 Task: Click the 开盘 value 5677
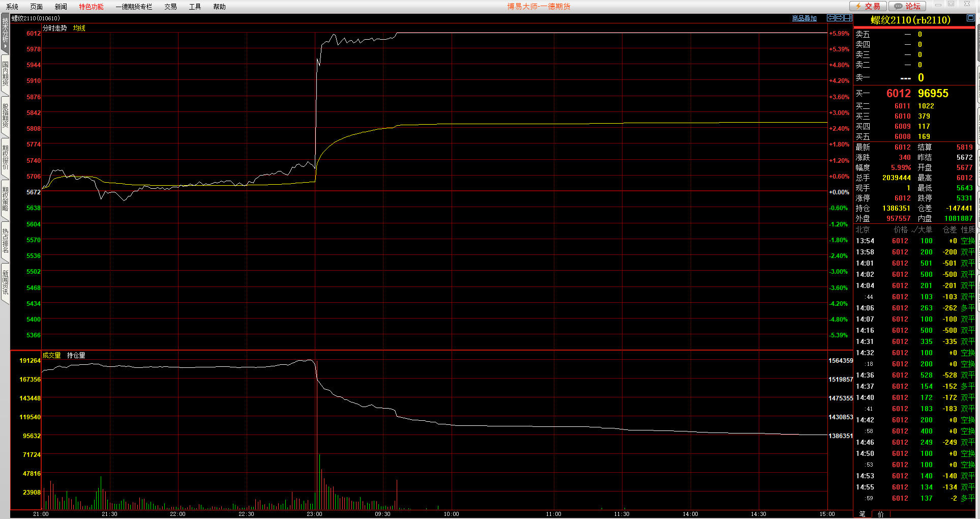[x=964, y=167]
